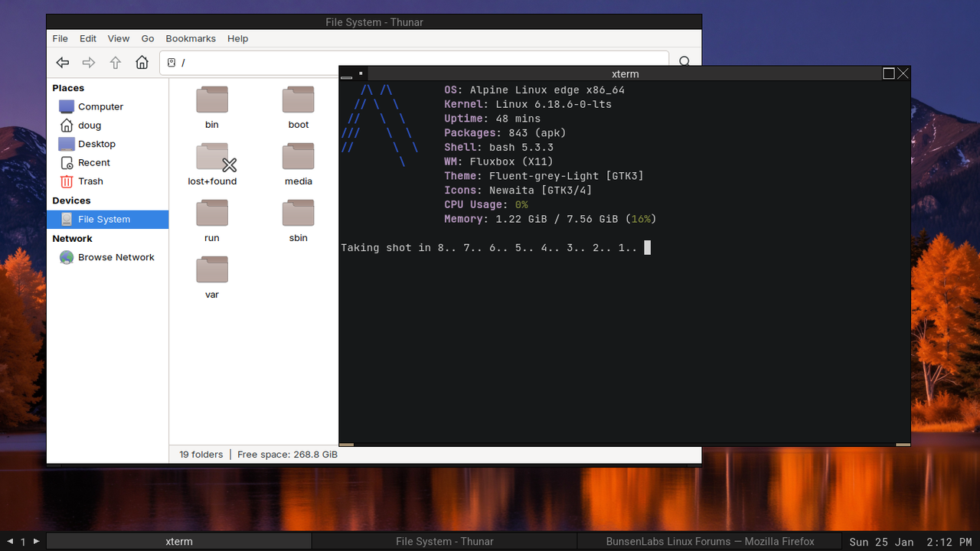Click the search magnifier icon in the toolbar
The width and height of the screenshot is (980, 551).
(684, 62)
